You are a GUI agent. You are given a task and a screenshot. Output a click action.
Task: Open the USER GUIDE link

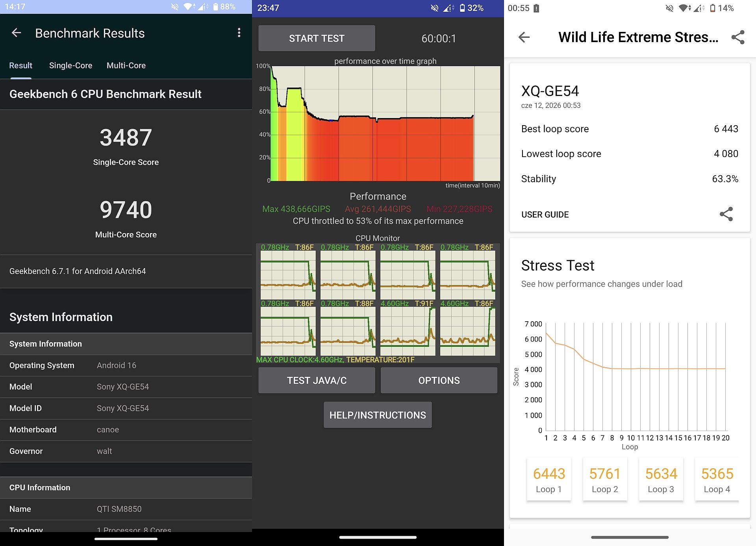click(x=545, y=215)
